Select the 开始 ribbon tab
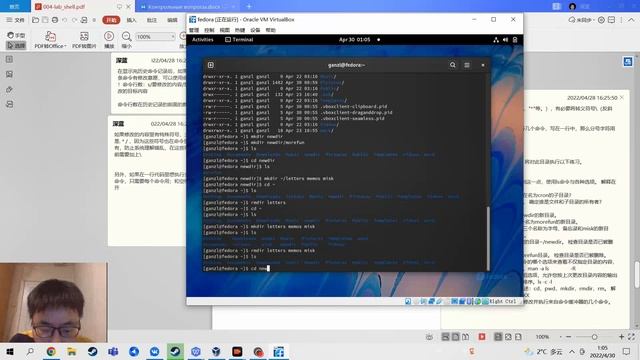 (111, 20)
